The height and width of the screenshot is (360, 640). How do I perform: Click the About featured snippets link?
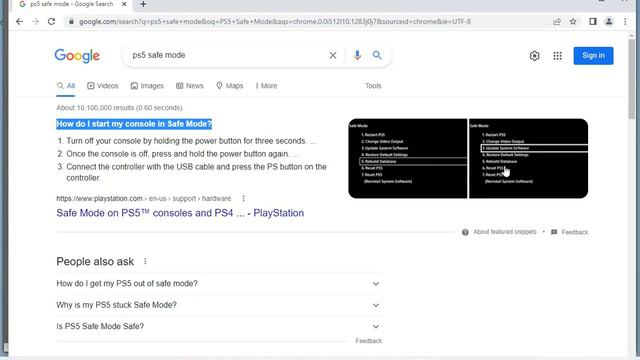point(504,232)
